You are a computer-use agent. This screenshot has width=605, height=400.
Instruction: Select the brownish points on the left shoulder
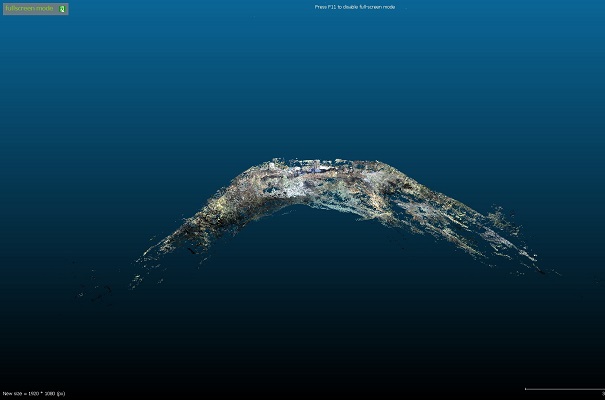(x=240, y=190)
